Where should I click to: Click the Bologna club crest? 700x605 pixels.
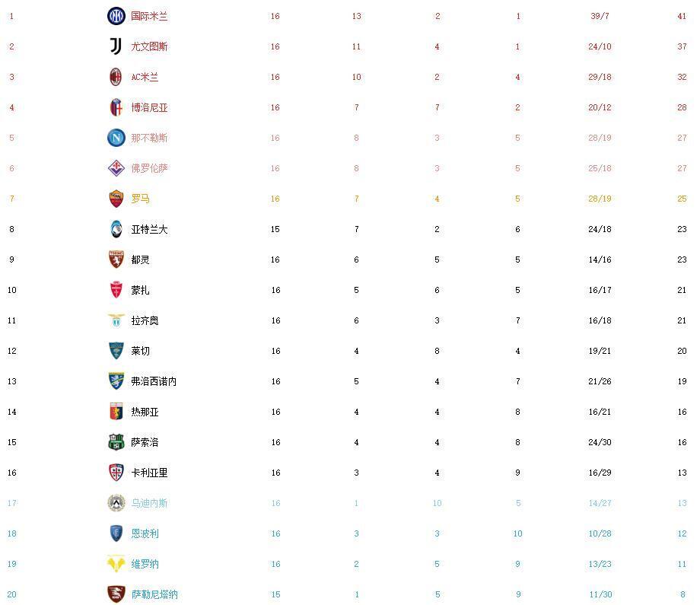pyautogui.click(x=116, y=107)
